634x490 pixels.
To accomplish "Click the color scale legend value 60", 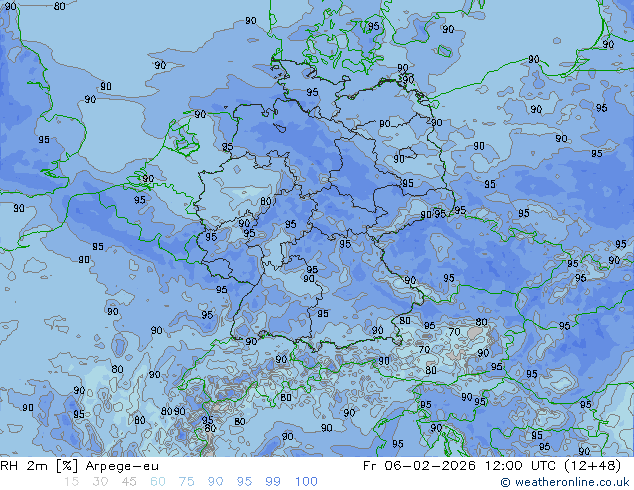I will point(158,482).
